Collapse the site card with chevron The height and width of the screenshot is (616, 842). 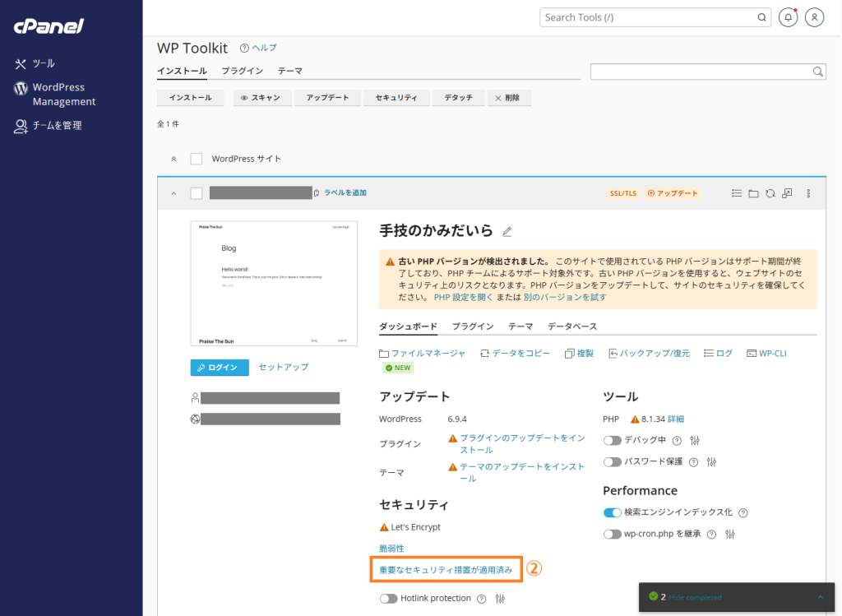click(x=173, y=193)
